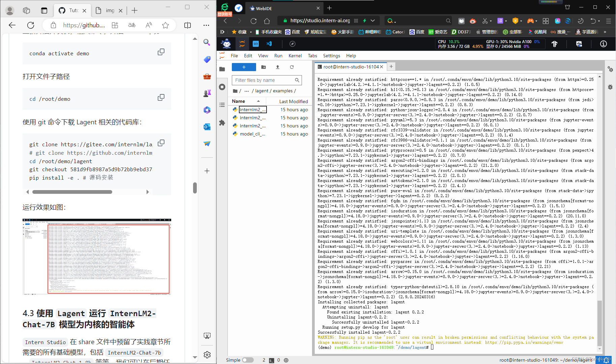Open the extension manager puzzle icon
The height and width of the screenshot is (364, 616).
pyautogui.click(x=222, y=123)
